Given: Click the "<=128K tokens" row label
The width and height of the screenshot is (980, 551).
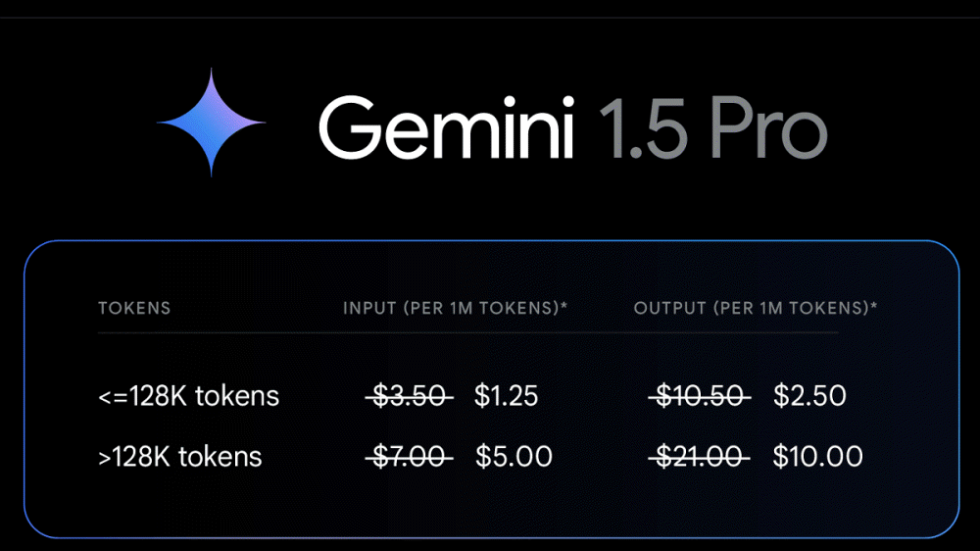Looking at the screenshot, I should coord(188,396).
